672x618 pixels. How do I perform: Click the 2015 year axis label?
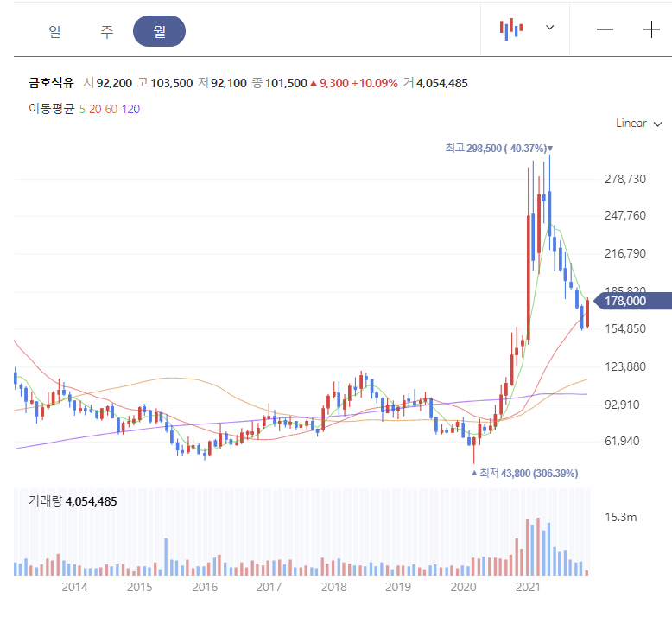139,587
